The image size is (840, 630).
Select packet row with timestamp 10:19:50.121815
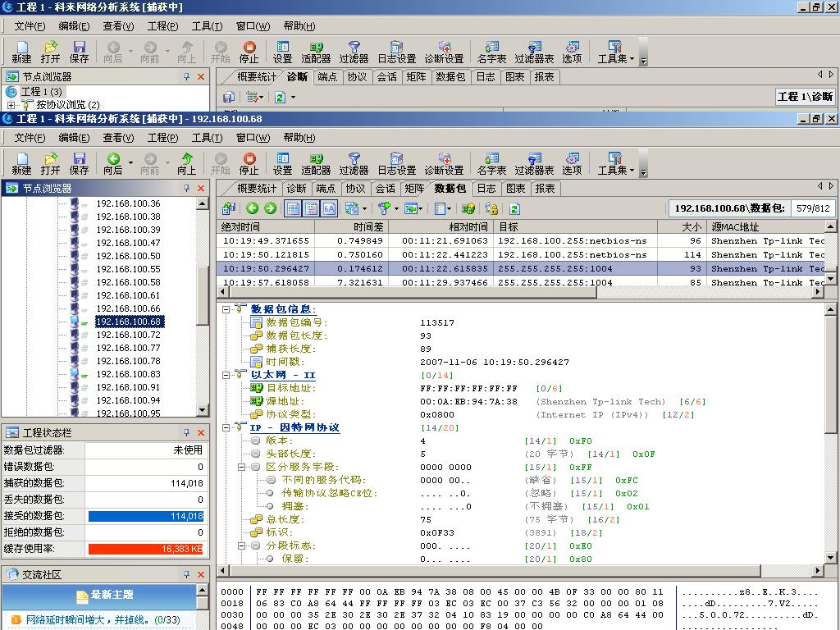tap(266, 254)
